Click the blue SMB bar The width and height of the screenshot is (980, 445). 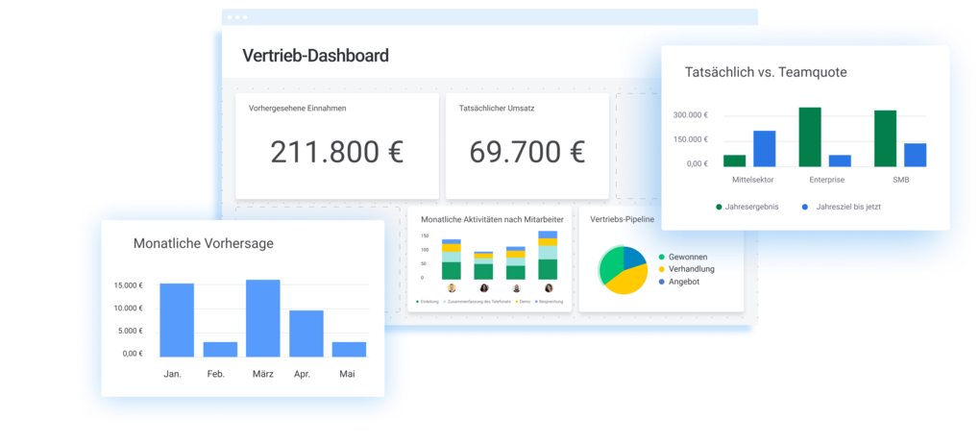(x=916, y=155)
